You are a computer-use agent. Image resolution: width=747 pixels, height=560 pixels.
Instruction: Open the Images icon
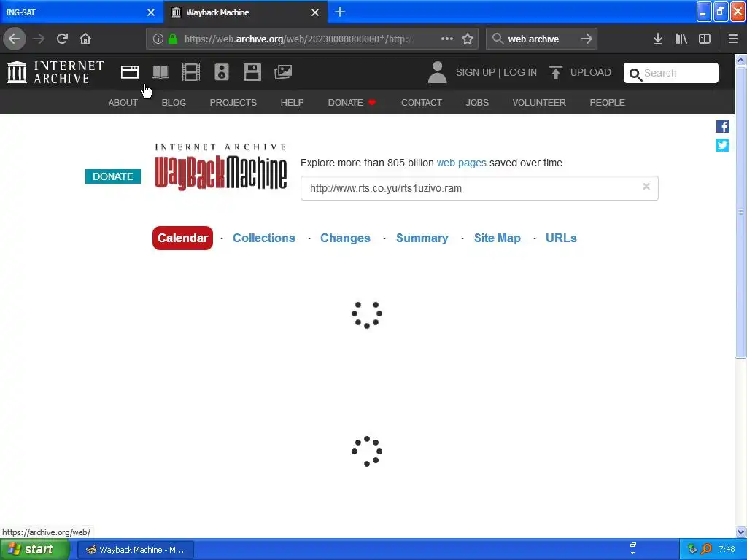pos(283,72)
